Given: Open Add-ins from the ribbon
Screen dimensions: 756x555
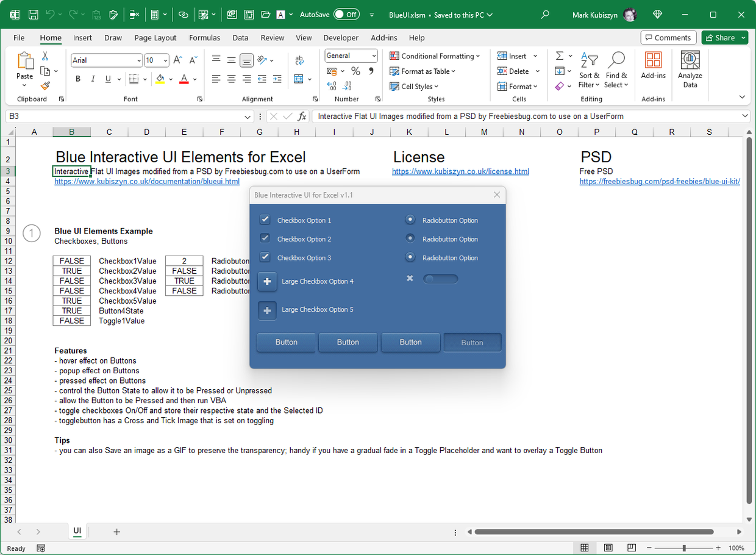Looking at the screenshot, I should 653,66.
